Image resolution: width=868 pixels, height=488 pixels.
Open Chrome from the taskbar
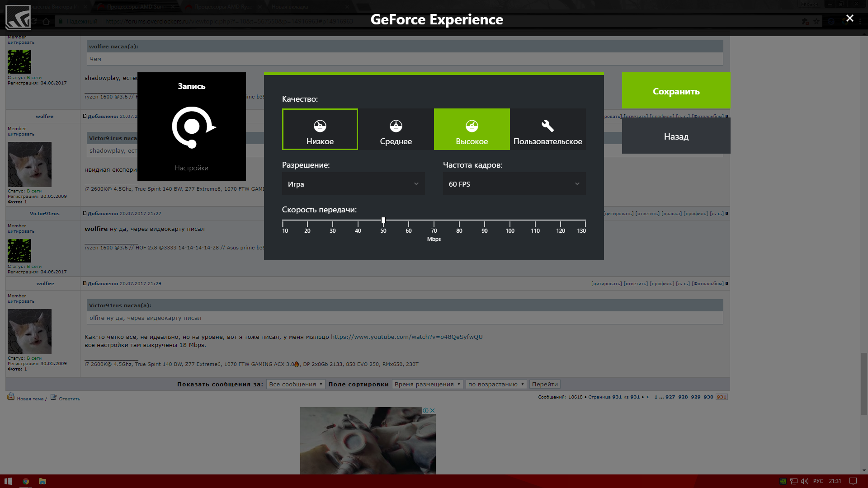26,481
